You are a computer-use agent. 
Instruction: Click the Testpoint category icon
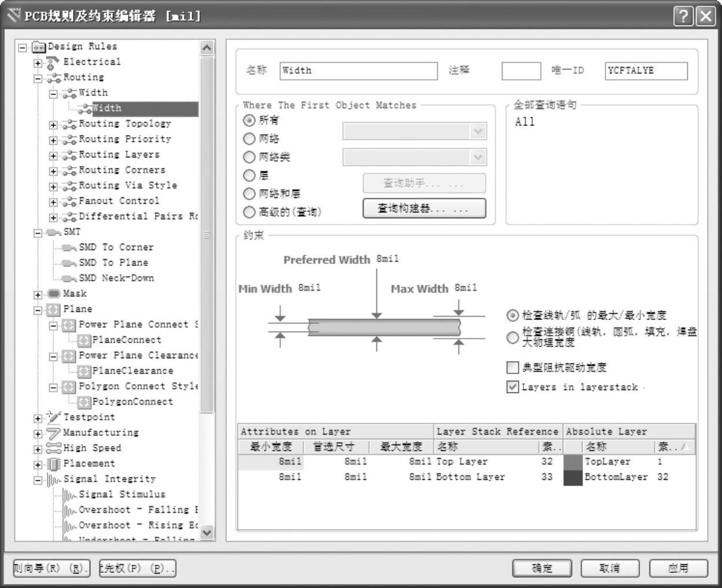(x=53, y=417)
